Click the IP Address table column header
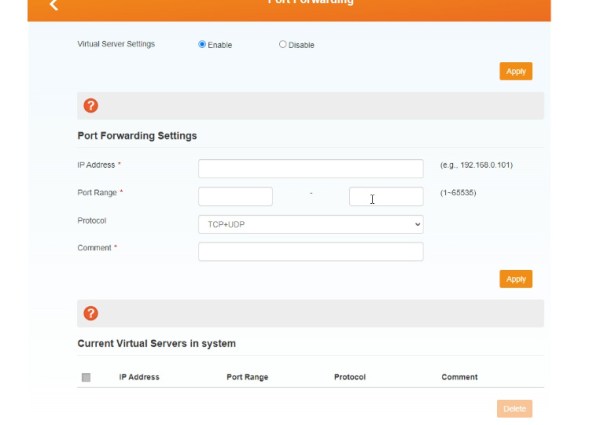604x425 pixels. point(139,377)
